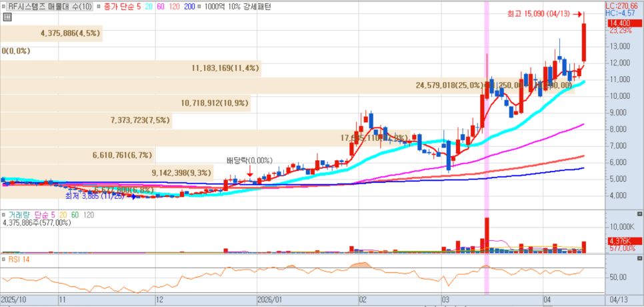Click the 6,610,761(6,7%) volume profile bar
The width and height of the screenshot is (644, 307).
pos(77,155)
